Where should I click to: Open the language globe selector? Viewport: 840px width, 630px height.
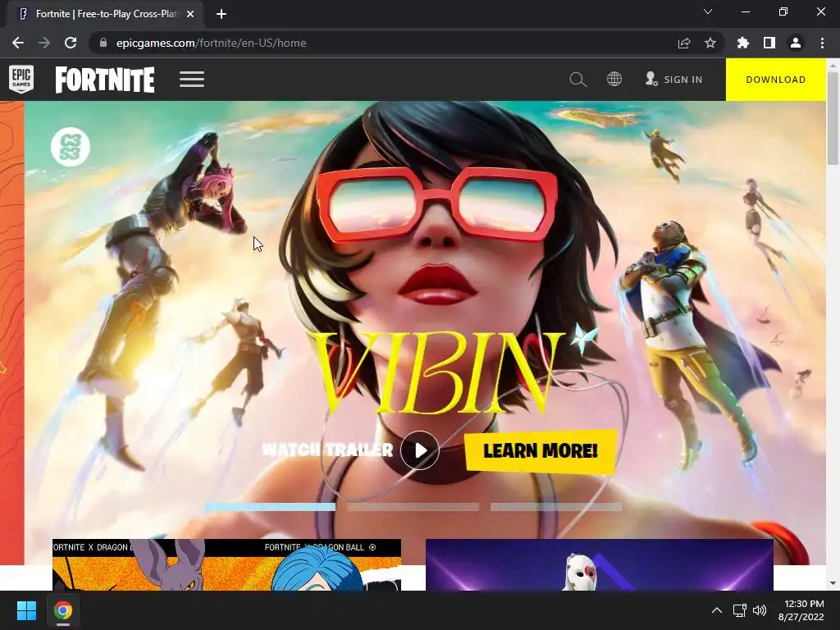[x=614, y=80]
